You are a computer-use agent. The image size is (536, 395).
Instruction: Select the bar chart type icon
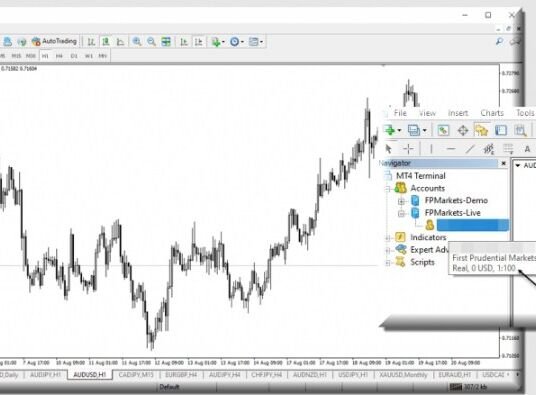(x=91, y=42)
